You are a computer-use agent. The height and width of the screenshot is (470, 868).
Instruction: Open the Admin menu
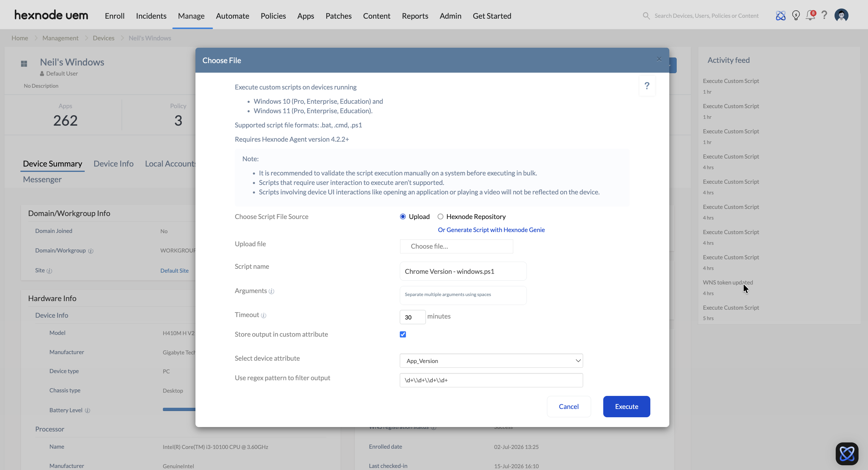click(450, 16)
